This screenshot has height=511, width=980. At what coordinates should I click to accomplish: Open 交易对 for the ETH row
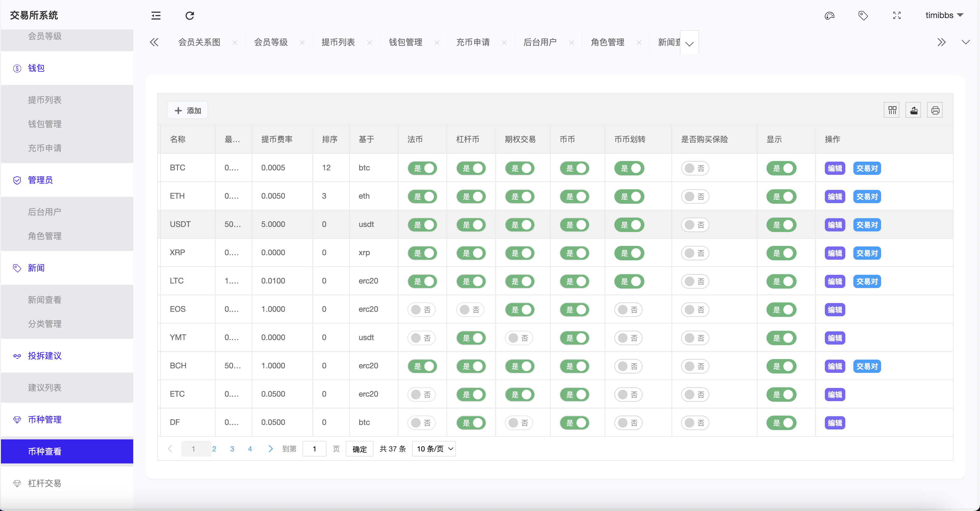tap(867, 197)
